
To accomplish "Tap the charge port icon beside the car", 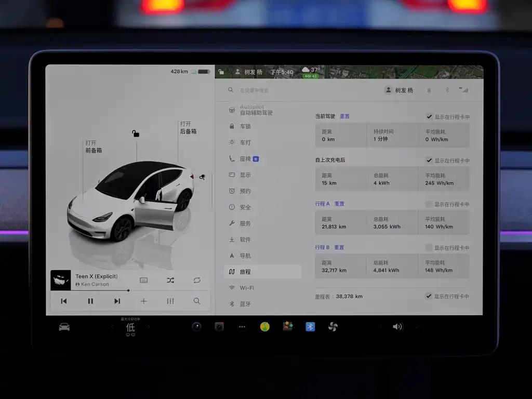I will click(x=202, y=177).
